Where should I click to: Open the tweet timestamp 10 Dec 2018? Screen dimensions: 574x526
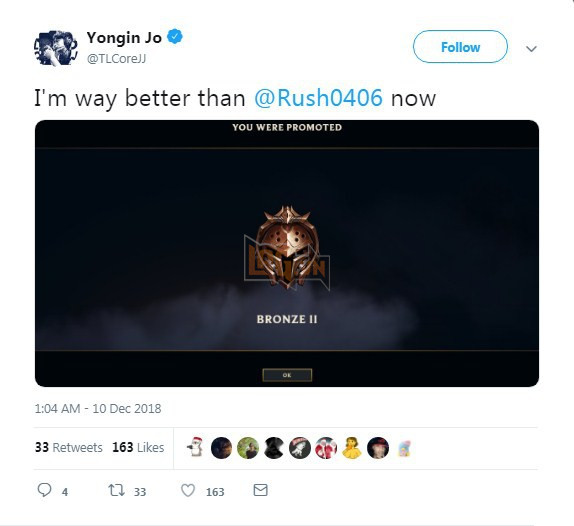98,409
